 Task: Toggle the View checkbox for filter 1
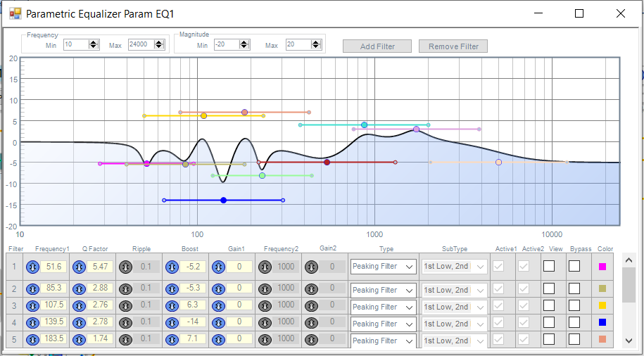[549, 266]
